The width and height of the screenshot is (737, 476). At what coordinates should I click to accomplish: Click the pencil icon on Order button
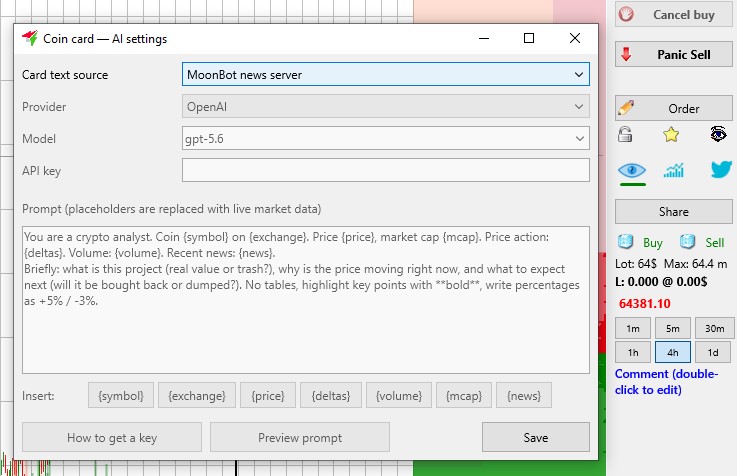pos(626,108)
